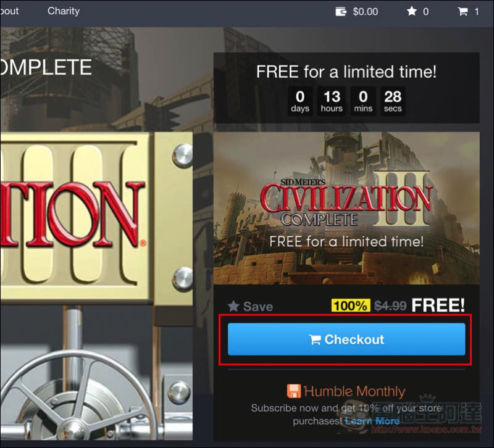Click the FREE! price label
The image size is (494, 448).
[438, 305]
